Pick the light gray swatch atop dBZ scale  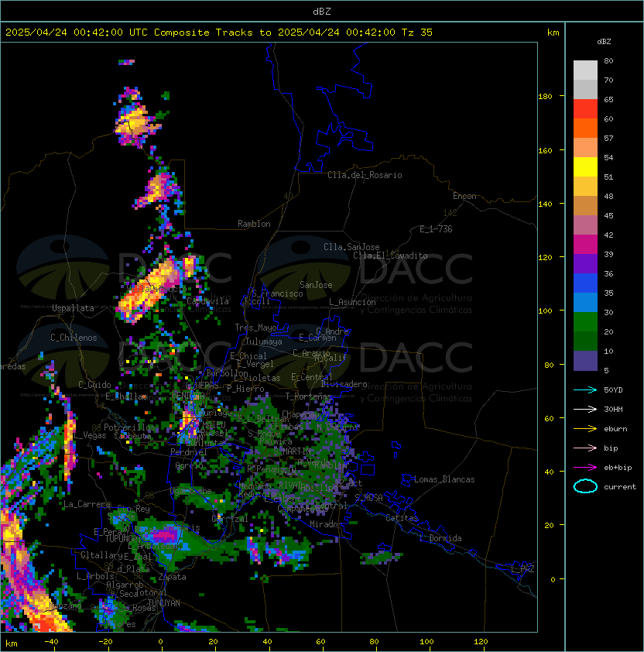tap(585, 70)
